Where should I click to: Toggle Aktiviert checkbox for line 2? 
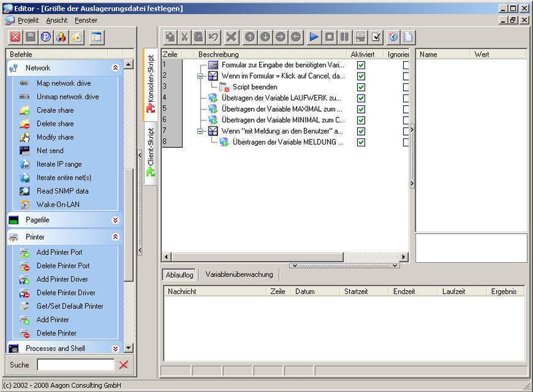361,76
